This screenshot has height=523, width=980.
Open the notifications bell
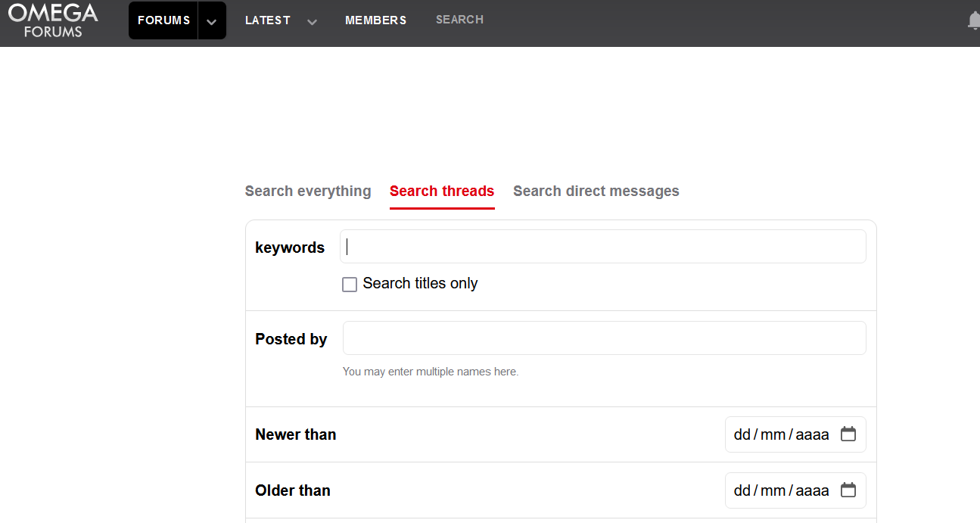tap(973, 20)
